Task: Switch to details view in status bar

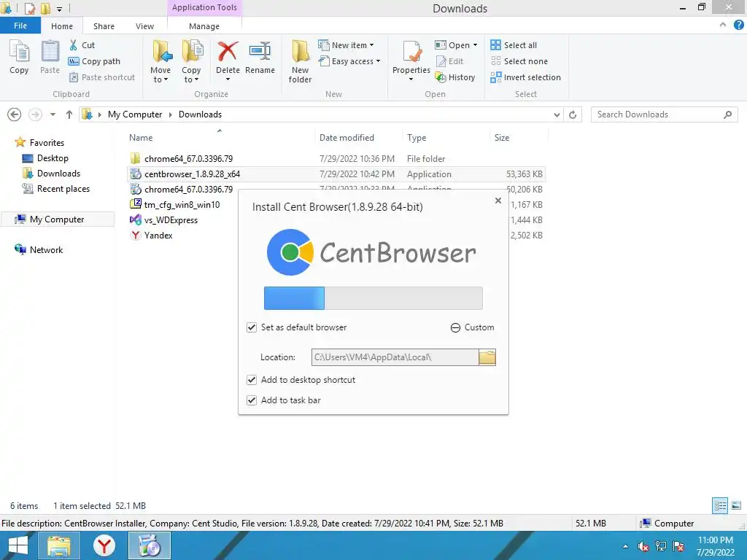Action: [x=720, y=505]
